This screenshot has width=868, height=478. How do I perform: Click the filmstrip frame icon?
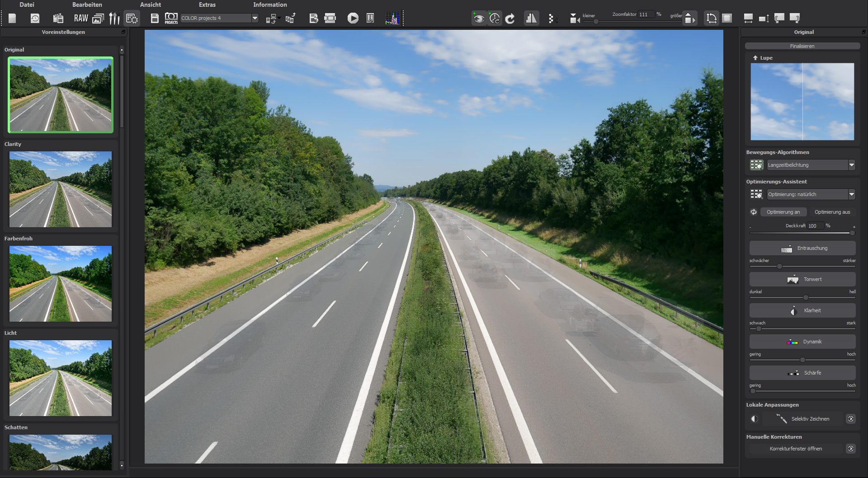click(330, 18)
